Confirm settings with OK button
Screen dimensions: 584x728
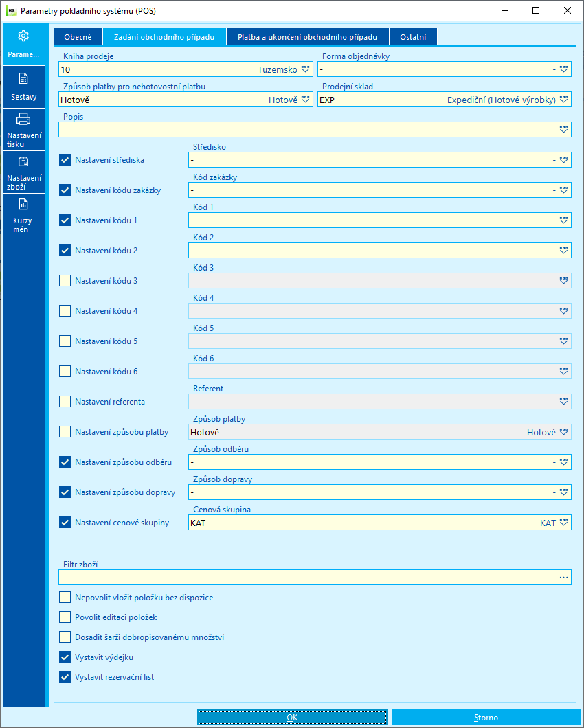(292, 718)
